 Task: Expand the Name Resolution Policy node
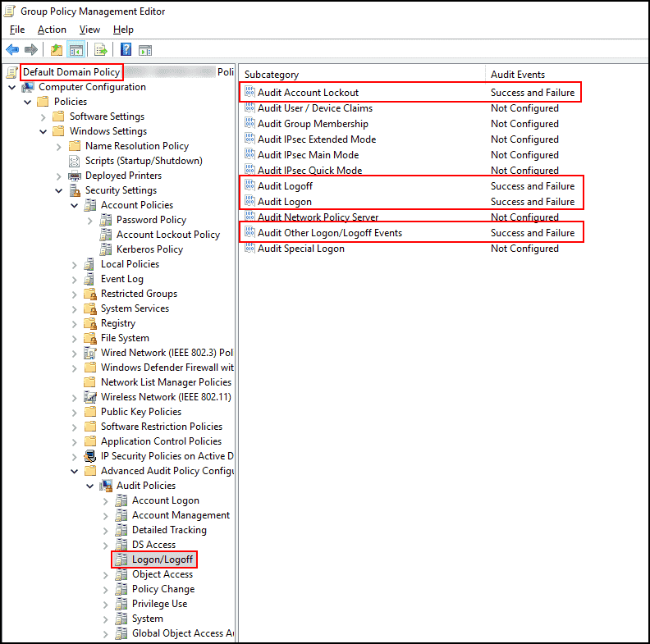click(x=59, y=147)
